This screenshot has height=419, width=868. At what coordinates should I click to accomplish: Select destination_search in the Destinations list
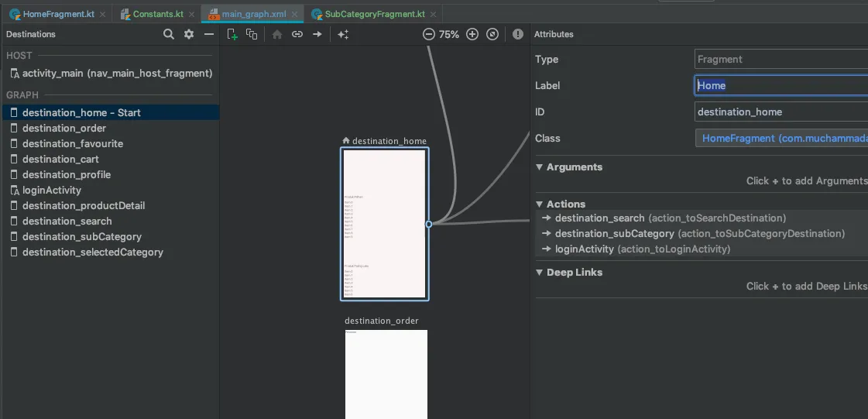tap(111, 222)
